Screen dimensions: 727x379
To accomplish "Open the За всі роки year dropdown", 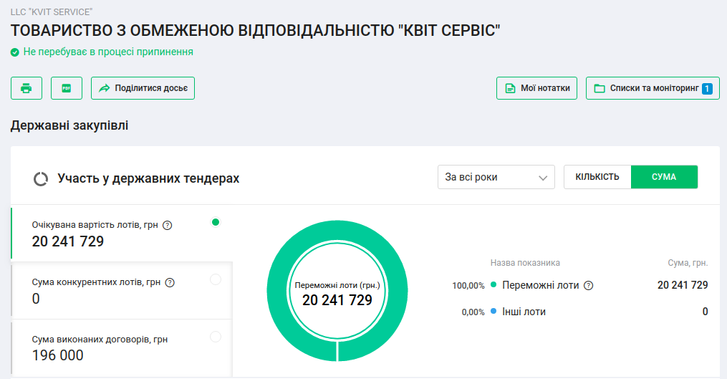I will [x=496, y=177].
